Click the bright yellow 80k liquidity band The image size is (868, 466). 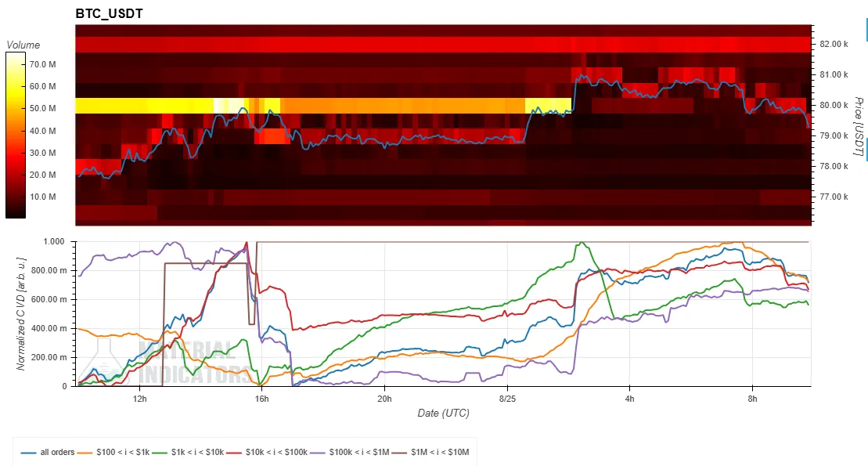[x=323, y=106]
